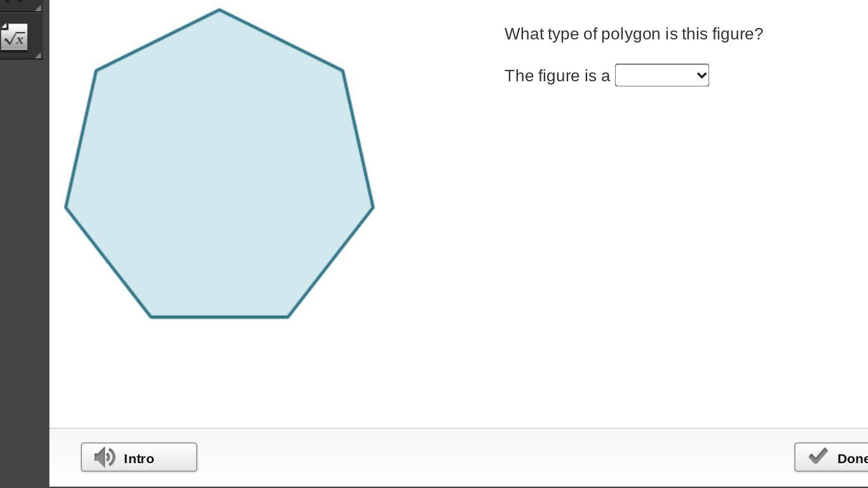Expand corner triangle of the top sidebar tool
Screen dimensions: 868x488
(37, 8)
